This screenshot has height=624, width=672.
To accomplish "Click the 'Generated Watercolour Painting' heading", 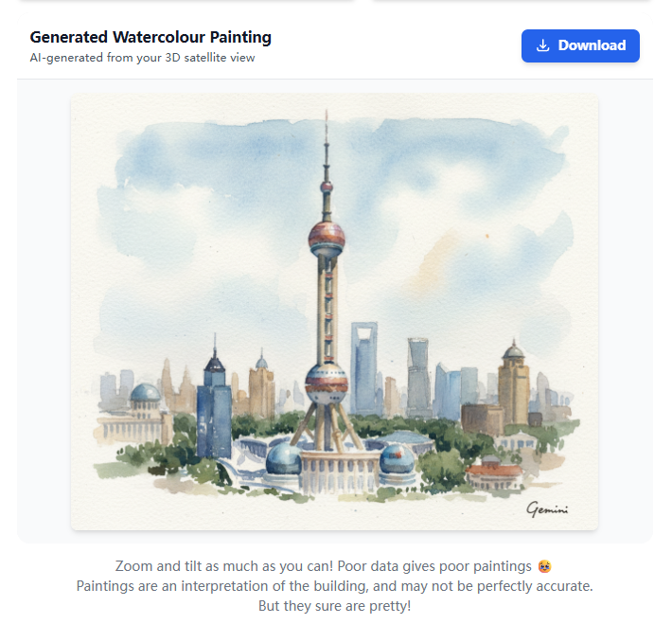I will (150, 37).
